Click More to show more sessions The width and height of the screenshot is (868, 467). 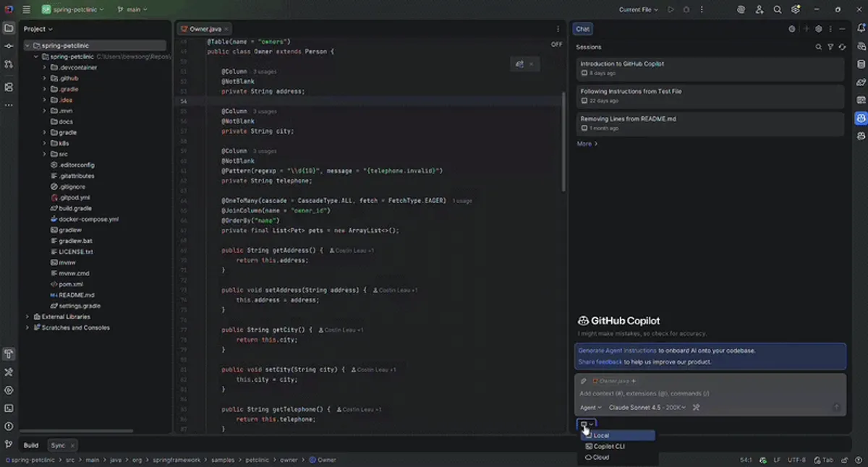click(587, 144)
